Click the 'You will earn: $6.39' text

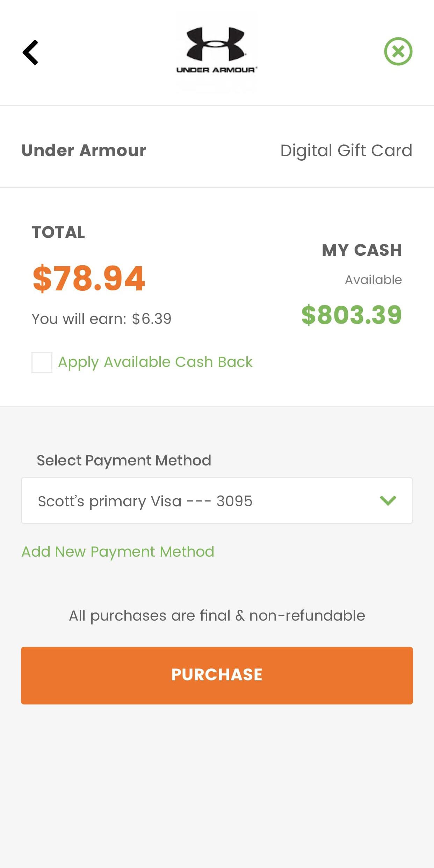[x=101, y=319]
